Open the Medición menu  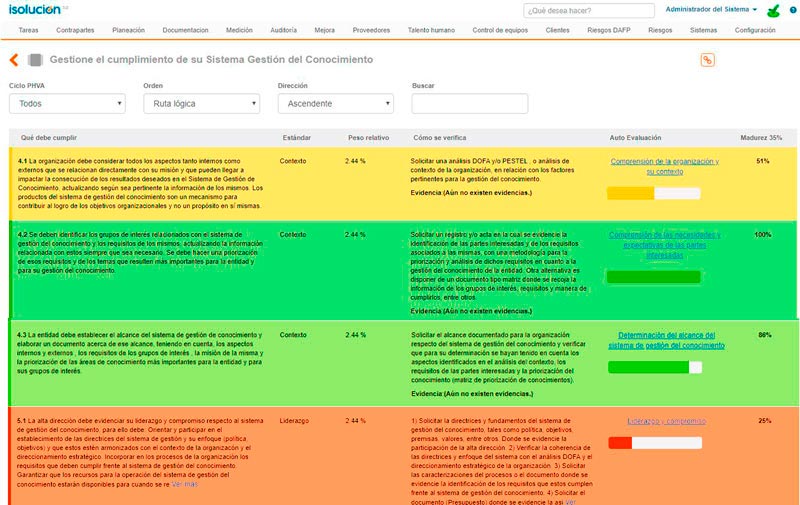click(x=239, y=30)
